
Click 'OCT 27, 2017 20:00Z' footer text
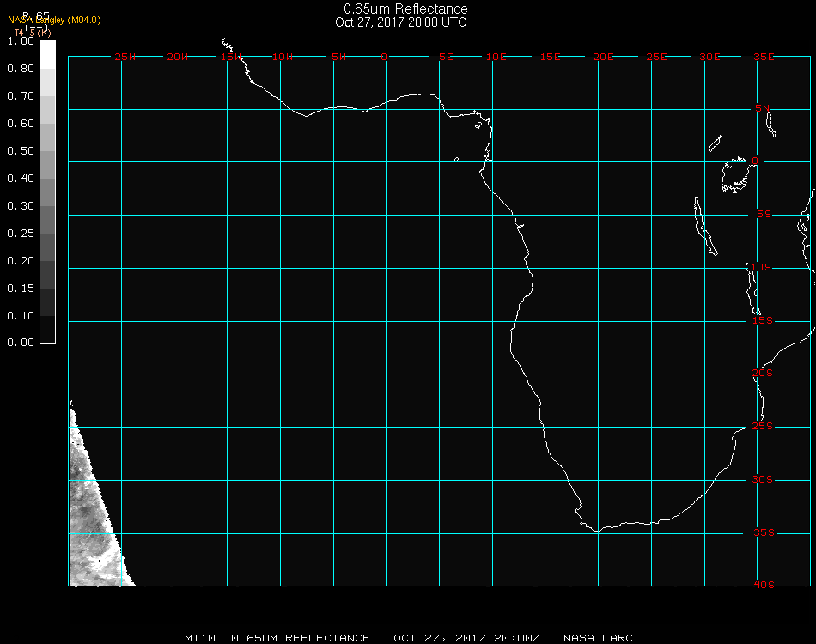[x=466, y=638]
